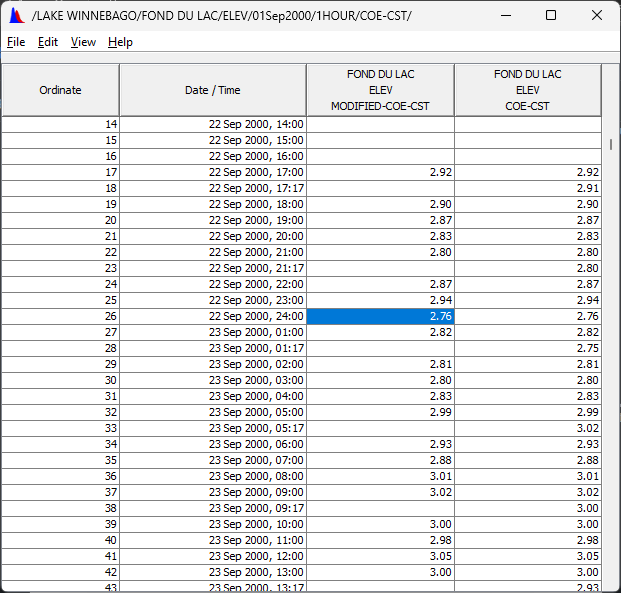Click ordinate 14 row number
This screenshot has width=621, height=593.
click(60, 124)
